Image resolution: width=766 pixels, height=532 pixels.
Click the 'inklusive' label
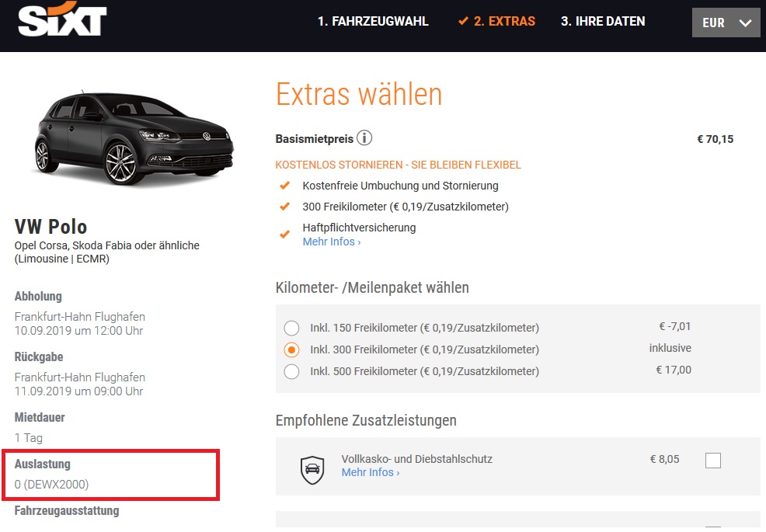(670, 348)
